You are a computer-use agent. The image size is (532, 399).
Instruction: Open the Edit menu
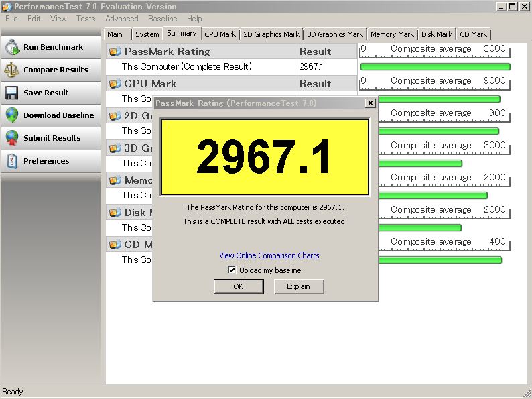click(x=34, y=19)
